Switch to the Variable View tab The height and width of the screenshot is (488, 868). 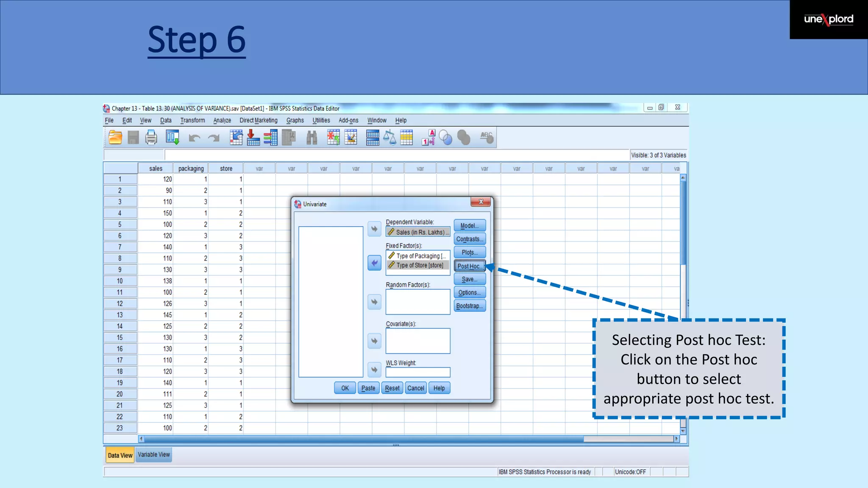pos(154,455)
